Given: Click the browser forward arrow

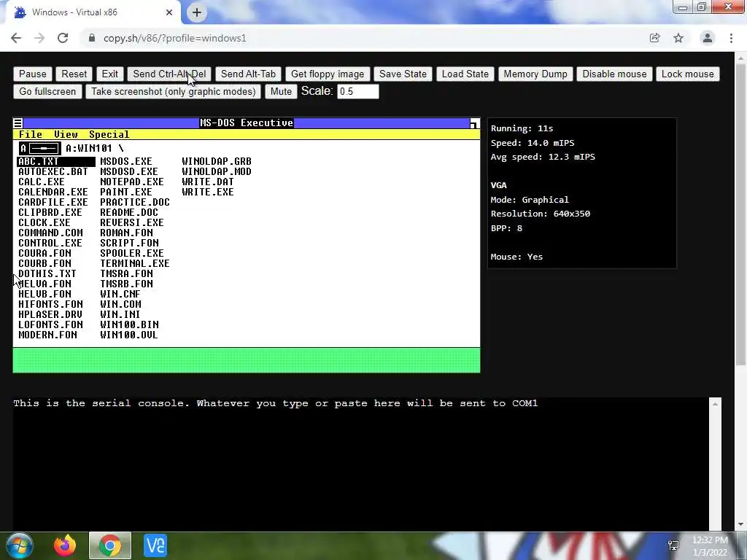Looking at the screenshot, I should [x=39, y=38].
